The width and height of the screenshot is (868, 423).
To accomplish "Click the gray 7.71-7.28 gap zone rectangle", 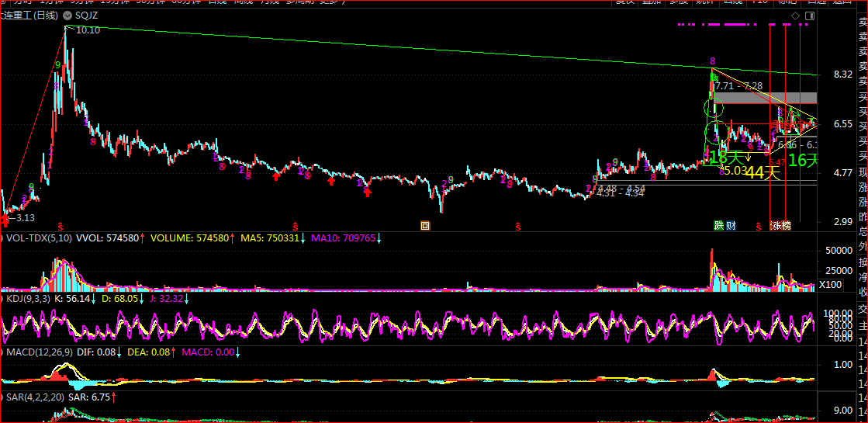I will (x=766, y=98).
